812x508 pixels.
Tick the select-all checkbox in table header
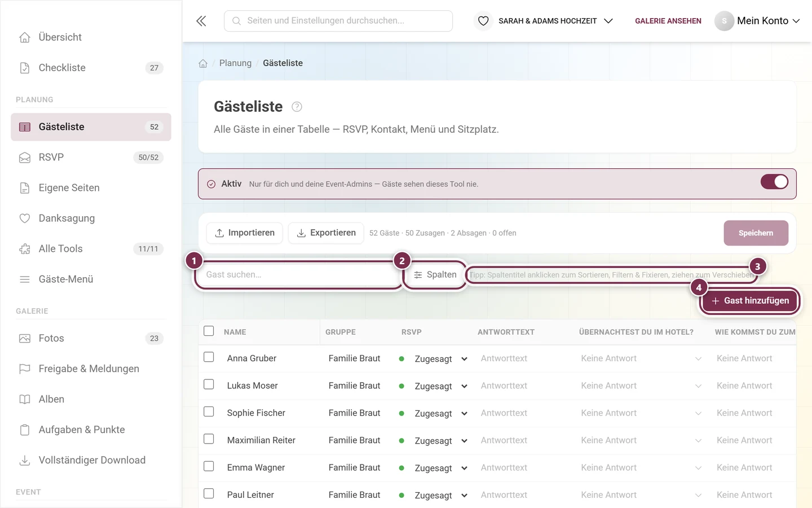click(x=209, y=331)
